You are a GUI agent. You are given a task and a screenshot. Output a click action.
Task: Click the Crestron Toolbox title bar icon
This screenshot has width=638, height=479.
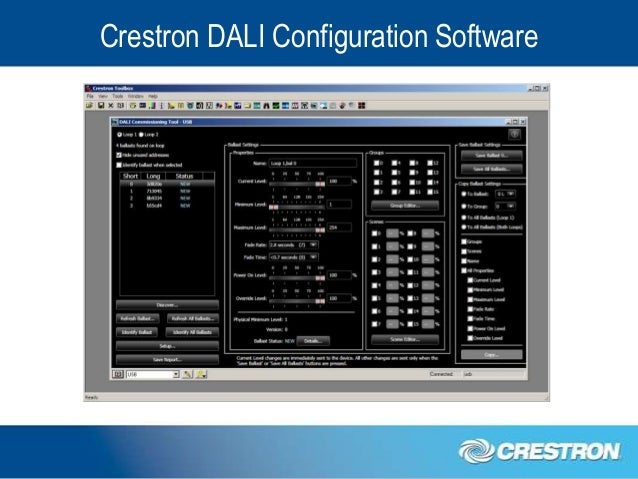(89, 88)
